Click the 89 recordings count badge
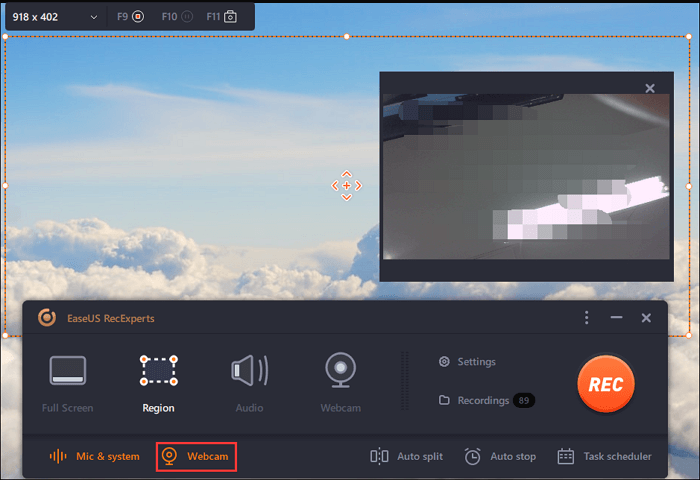The width and height of the screenshot is (700, 480). click(524, 400)
